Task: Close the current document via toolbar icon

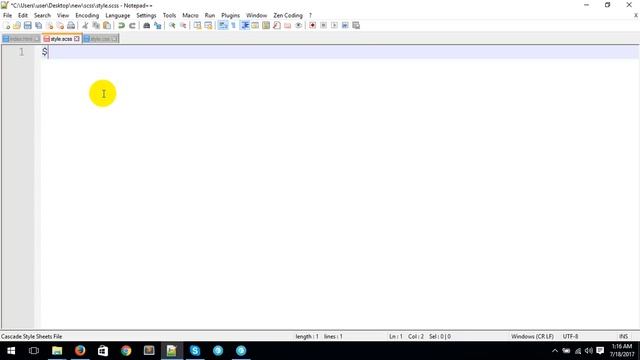Action: point(49,25)
